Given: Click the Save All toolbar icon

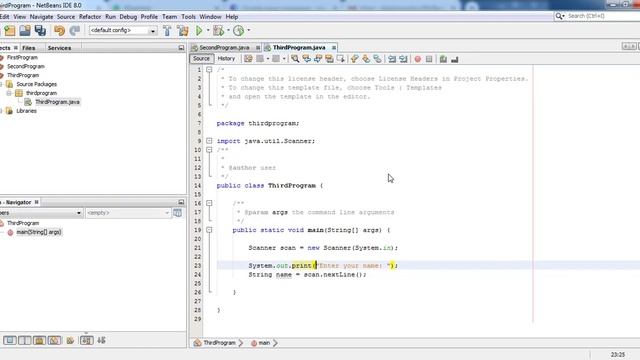Looking at the screenshot, I should point(40,31).
